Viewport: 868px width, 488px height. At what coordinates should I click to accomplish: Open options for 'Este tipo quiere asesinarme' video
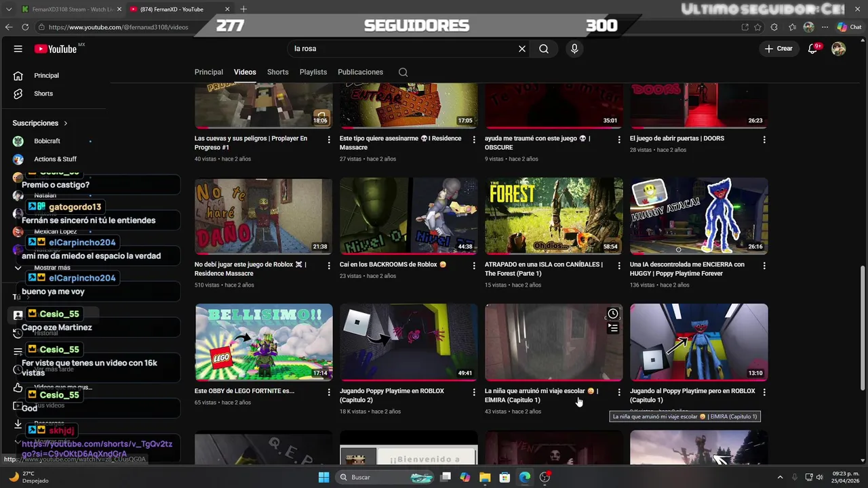[x=474, y=140]
